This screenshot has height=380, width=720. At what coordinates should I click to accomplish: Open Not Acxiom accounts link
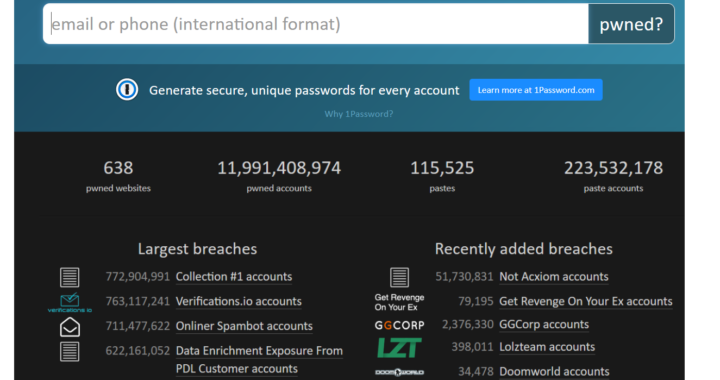tap(554, 277)
